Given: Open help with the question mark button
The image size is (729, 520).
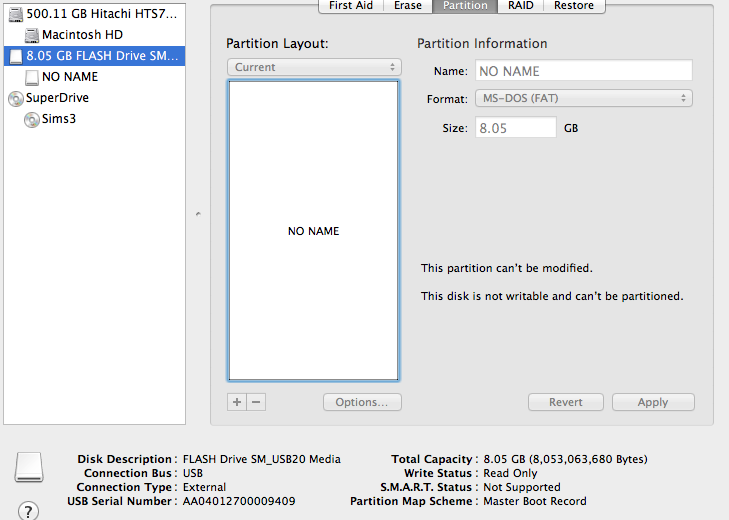Looking at the screenshot, I should tap(28, 511).
